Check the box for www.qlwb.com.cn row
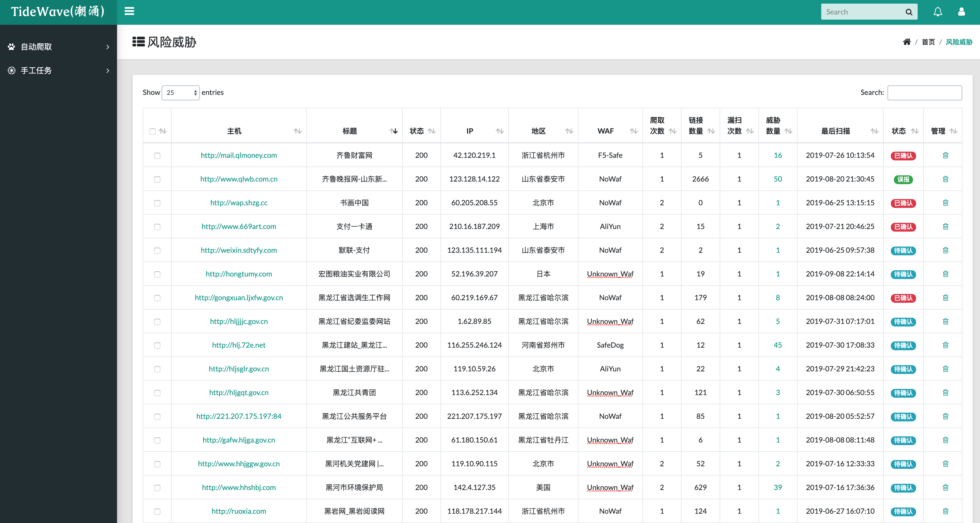Screen dimensions: 980x523 click(157, 179)
